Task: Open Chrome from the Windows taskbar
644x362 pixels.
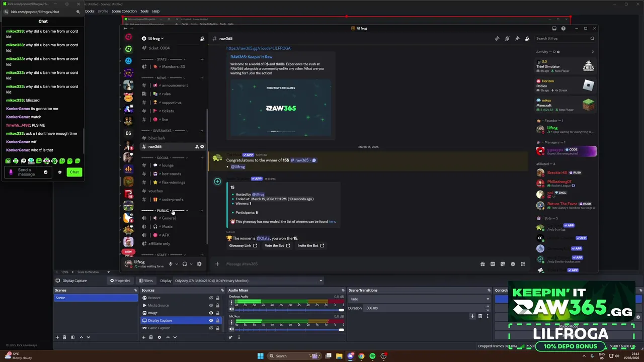Action: [x=361, y=356]
